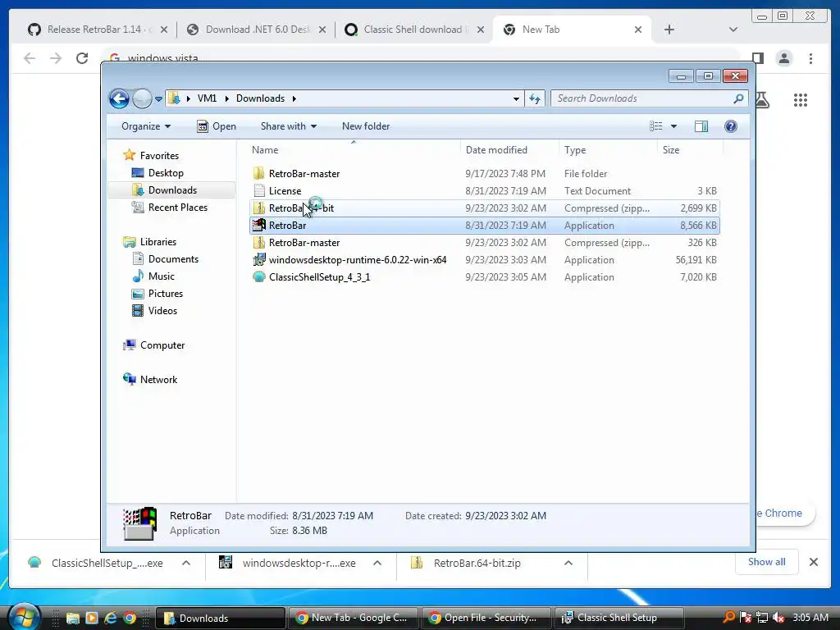Open the Pictures library
840x630 pixels.
pyautogui.click(x=166, y=294)
